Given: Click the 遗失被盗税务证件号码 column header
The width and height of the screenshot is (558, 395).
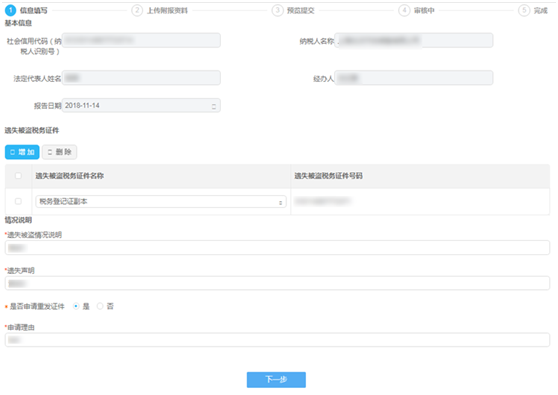Looking at the screenshot, I should pyautogui.click(x=328, y=175).
